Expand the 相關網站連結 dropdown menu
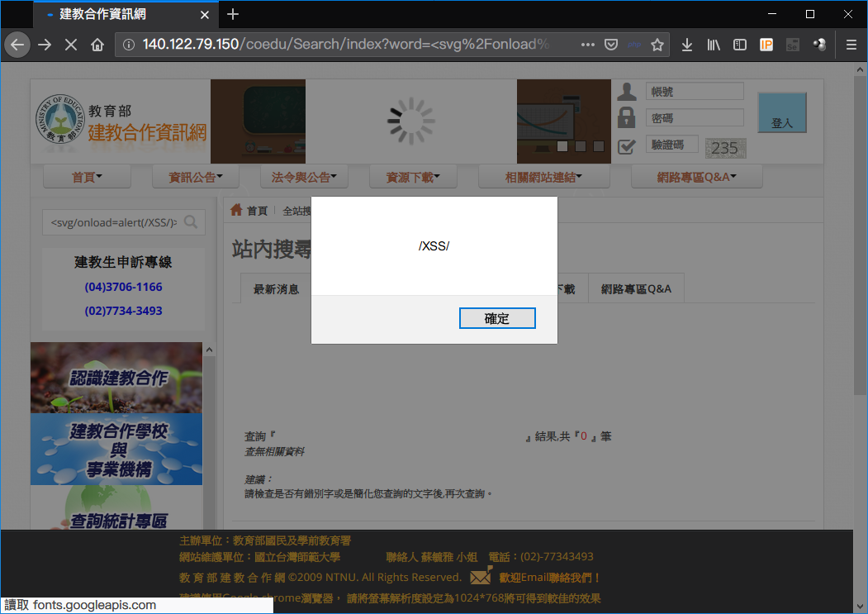Screen dimensions: 868x614 tap(543, 177)
